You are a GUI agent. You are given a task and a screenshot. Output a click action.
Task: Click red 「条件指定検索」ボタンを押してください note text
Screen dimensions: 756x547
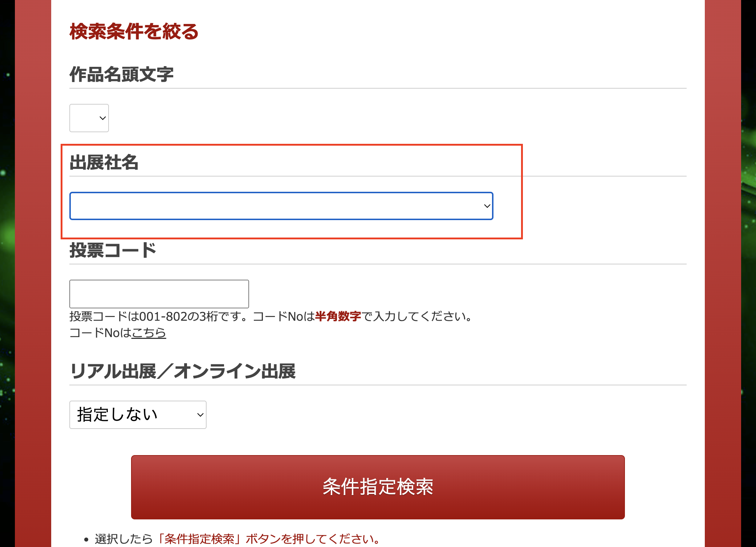269,539
